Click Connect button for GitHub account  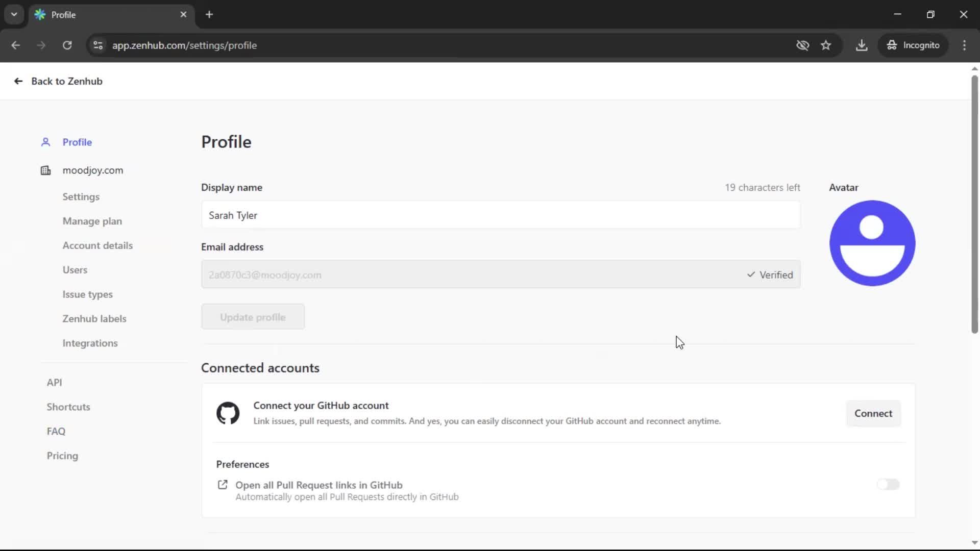(x=873, y=413)
